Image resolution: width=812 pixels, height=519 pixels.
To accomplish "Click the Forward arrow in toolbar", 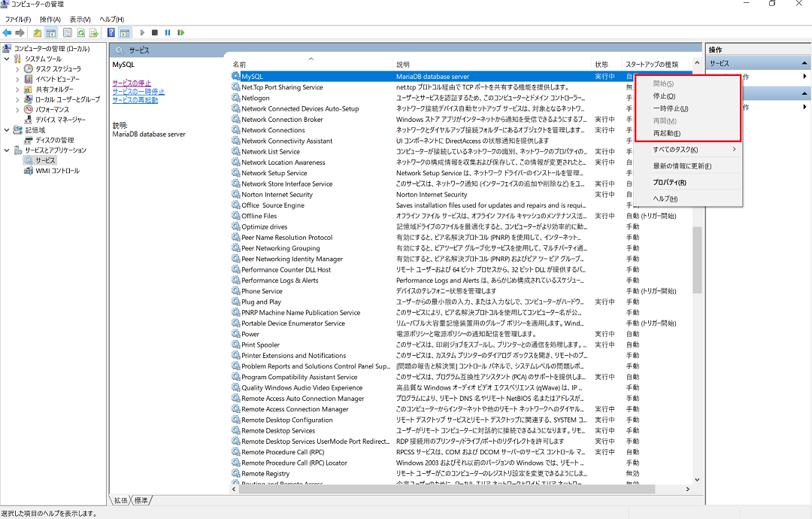I will [20, 32].
